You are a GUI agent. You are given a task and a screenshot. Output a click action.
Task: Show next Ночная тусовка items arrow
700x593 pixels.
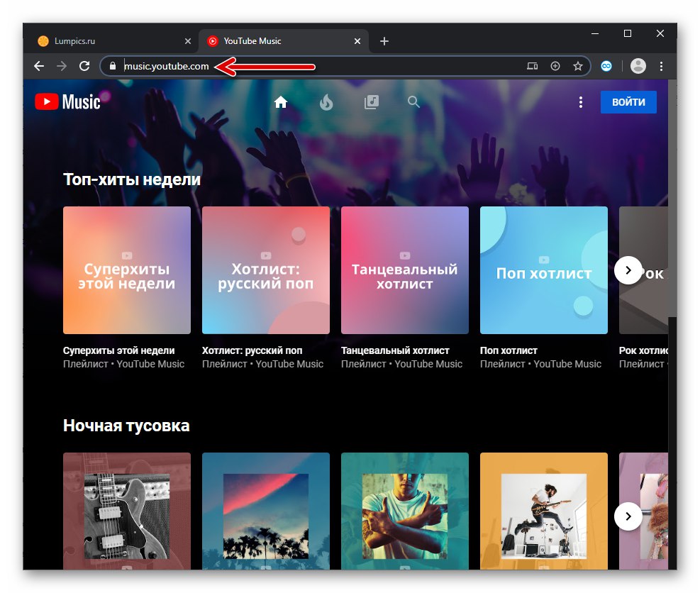(x=628, y=516)
